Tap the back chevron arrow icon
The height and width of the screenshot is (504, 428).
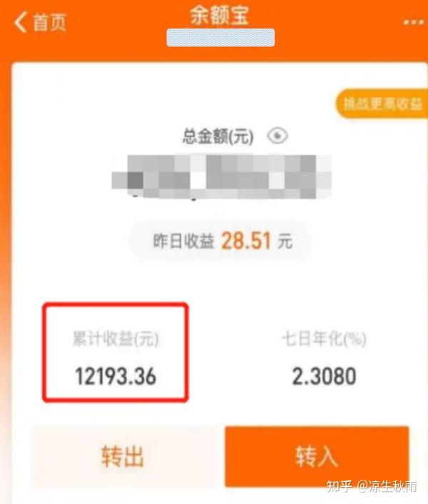point(20,23)
